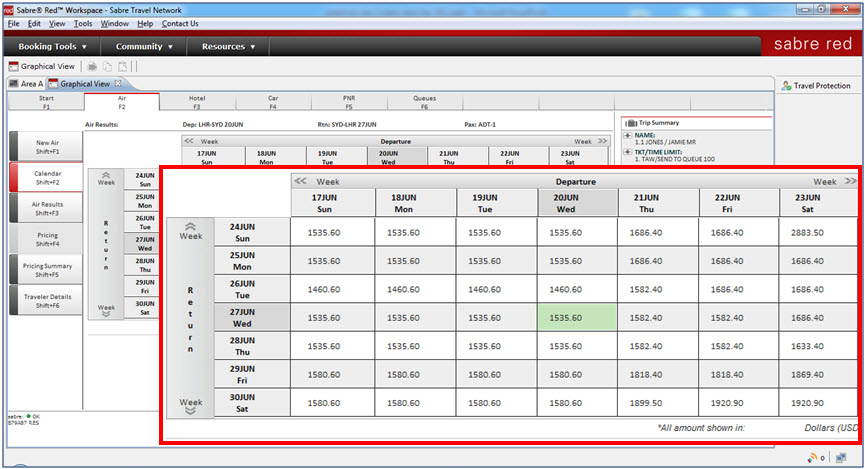The height and width of the screenshot is (469, 865).
Task: Select the green highlighted 1535.60 fare cell
Action: [x=576, y=317]
